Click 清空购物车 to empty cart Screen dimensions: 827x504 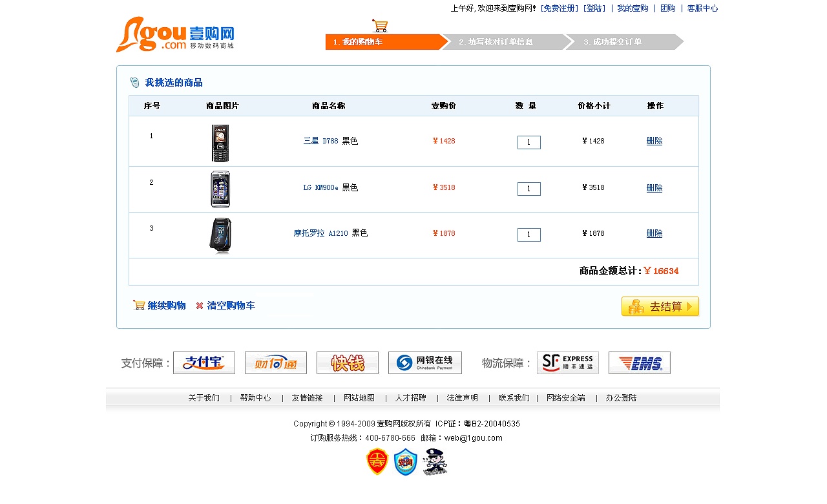(231, 306)
